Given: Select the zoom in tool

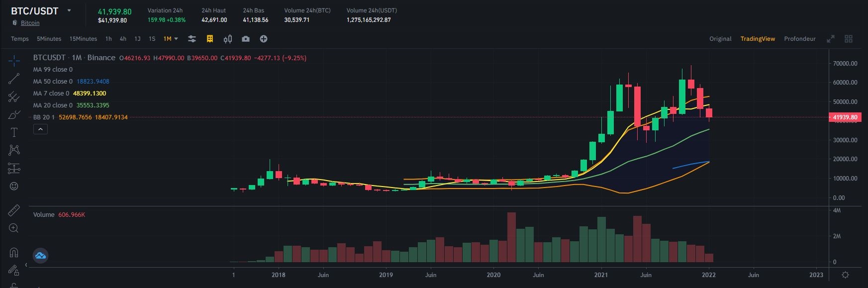Looking at the screenshot, I should tap(14, 228).
